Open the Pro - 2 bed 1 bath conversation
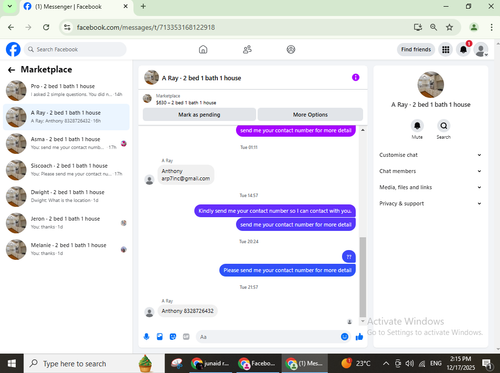The height and width of the screenshot is (373, 500). tap(66, 90)
